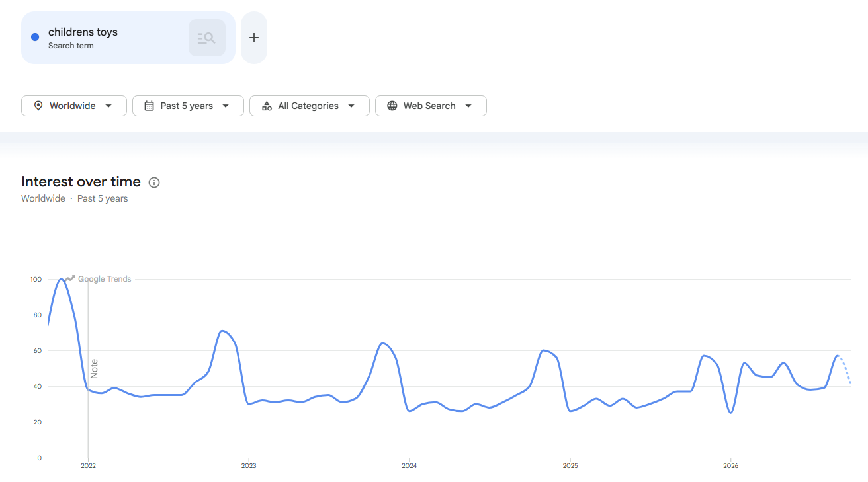Open the Web Search type dropdown
The width and height of the screenshot is (868, 482).
[x=431, y=106]
